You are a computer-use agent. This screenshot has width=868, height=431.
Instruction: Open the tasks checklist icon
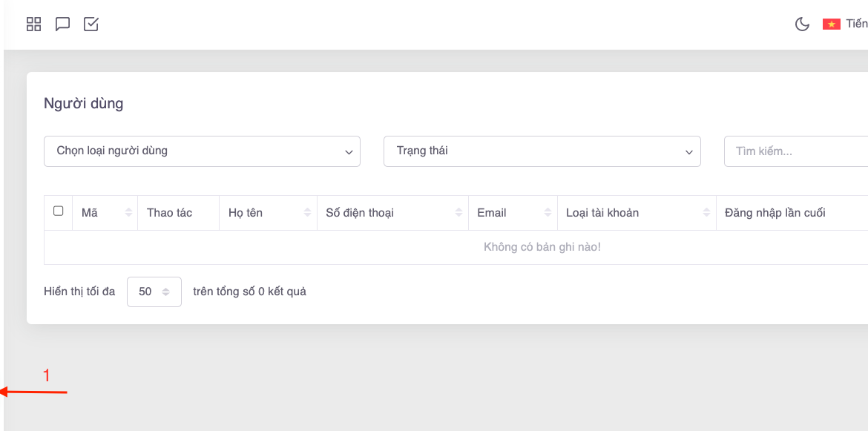click(x=91, y=24)
